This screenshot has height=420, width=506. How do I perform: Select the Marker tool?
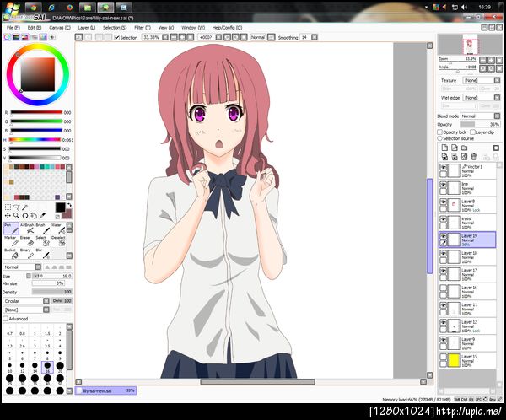[11, 241]
